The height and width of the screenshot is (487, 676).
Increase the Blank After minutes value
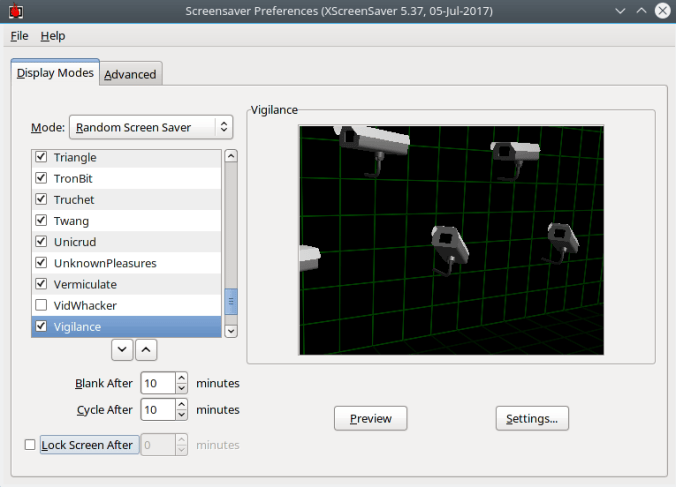click(181, 378)
